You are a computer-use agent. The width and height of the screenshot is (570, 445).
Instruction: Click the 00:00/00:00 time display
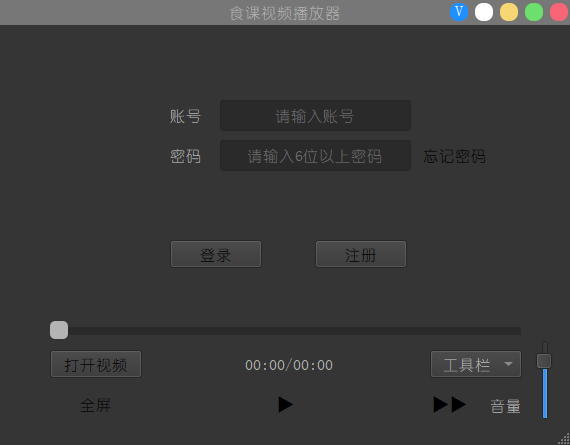tap(289, 365)
